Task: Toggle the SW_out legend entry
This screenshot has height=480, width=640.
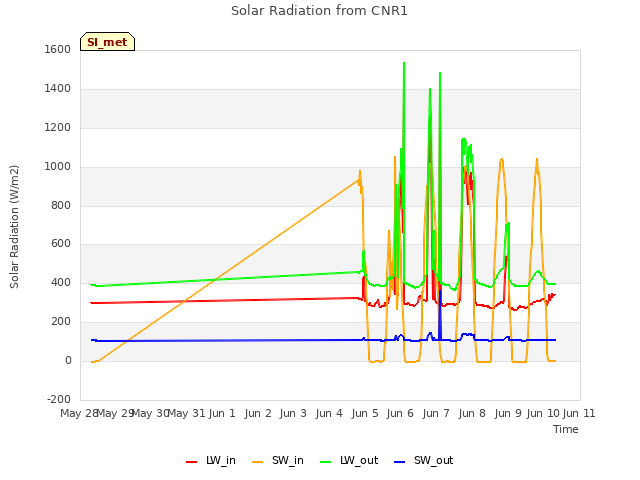Action: pos(424,460)
